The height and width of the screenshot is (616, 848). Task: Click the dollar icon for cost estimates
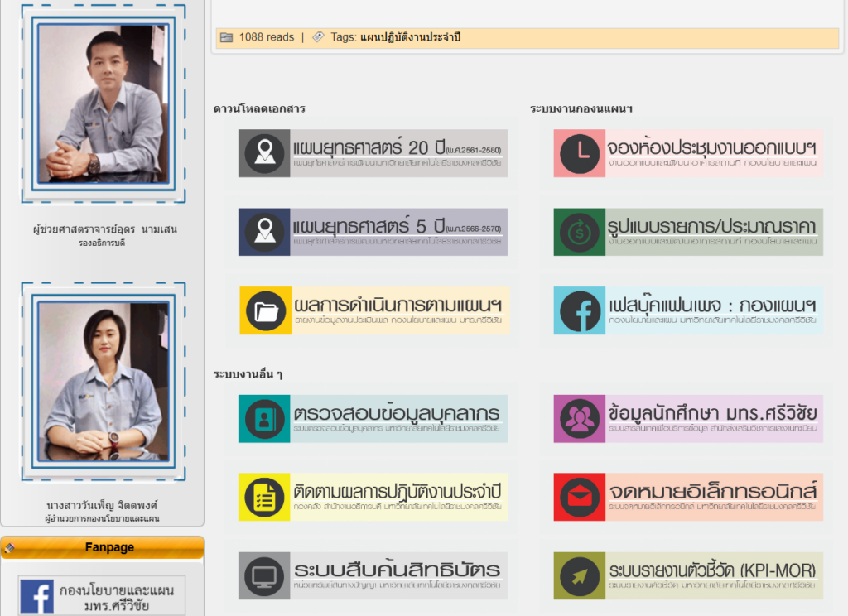pyautogui.click(x=580, y=232)
